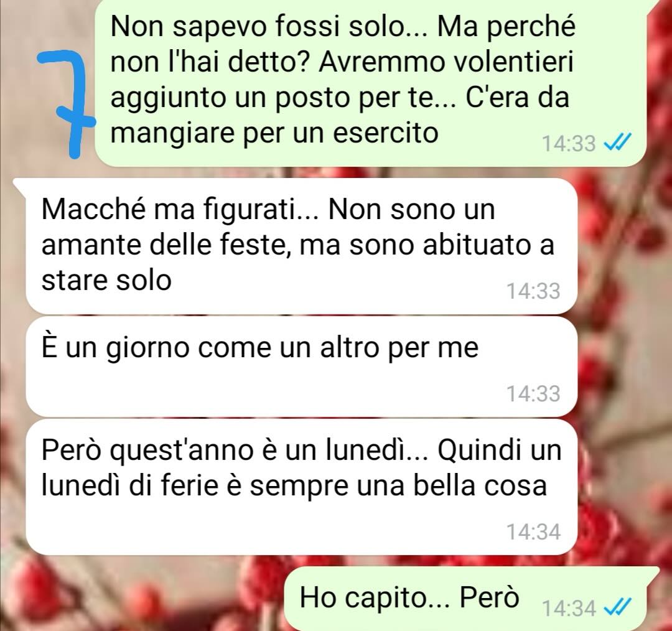Click the tail of the "Macché ma figurati" bubble

pyautogui.click(x=20, y=184)
